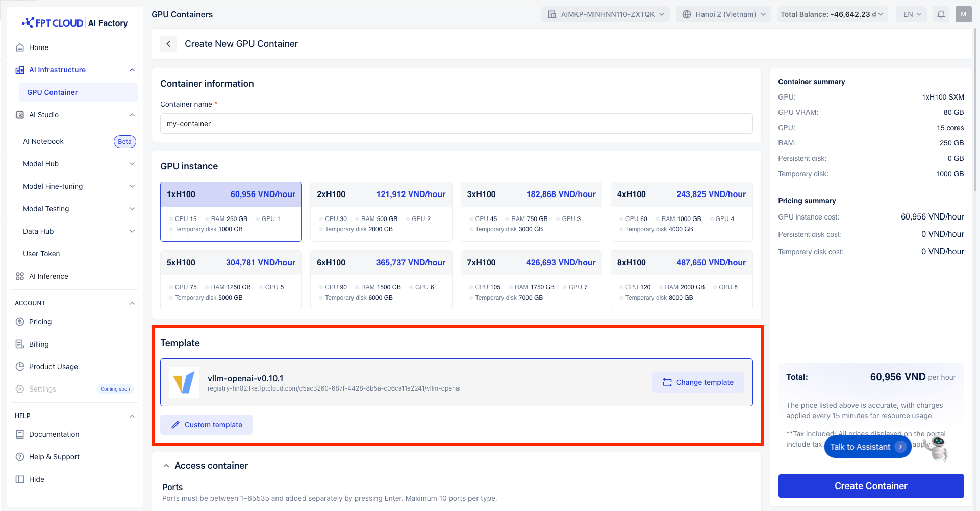Click the vllm-openai template logo

[184, 382]
